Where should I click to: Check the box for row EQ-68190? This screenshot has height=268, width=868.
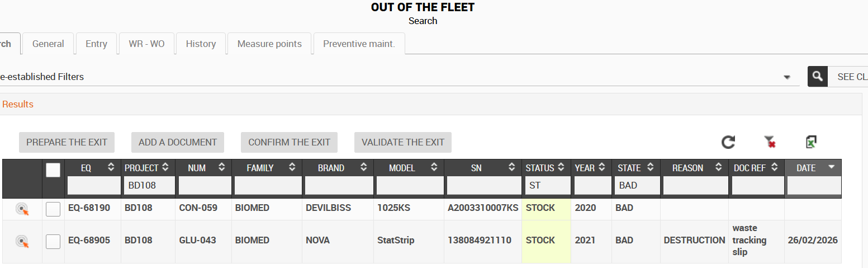point(53,209)
